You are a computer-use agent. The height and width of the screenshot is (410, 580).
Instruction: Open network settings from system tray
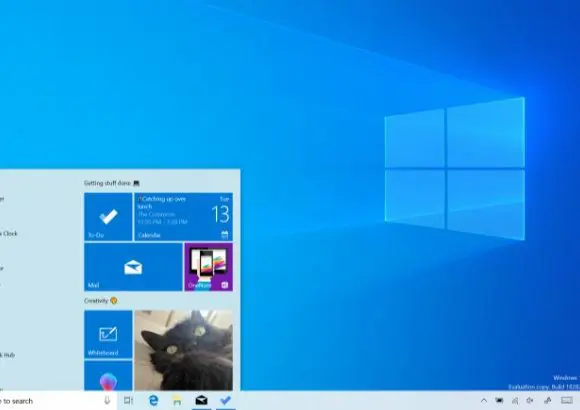tap(515, 400)
